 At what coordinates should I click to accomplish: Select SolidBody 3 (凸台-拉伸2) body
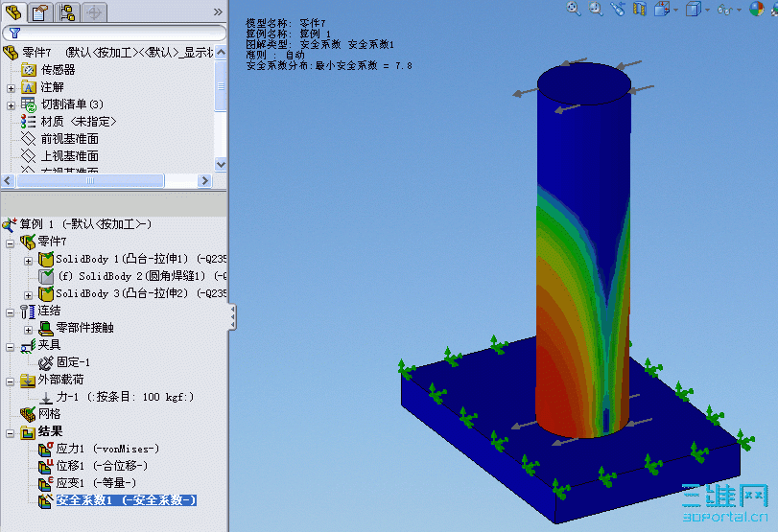point(141,294)
